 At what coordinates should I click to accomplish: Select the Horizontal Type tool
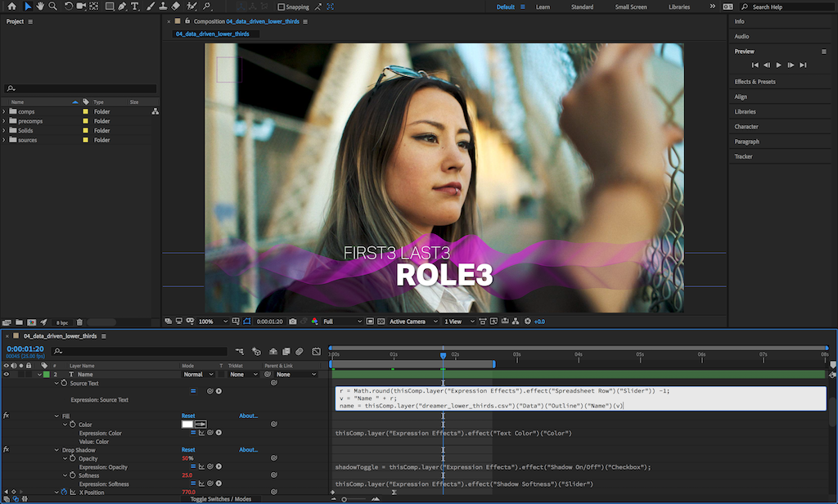coord(135,7)
